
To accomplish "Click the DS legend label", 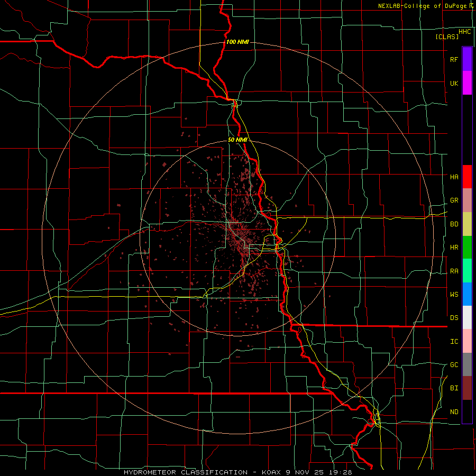I will point(454,317).
